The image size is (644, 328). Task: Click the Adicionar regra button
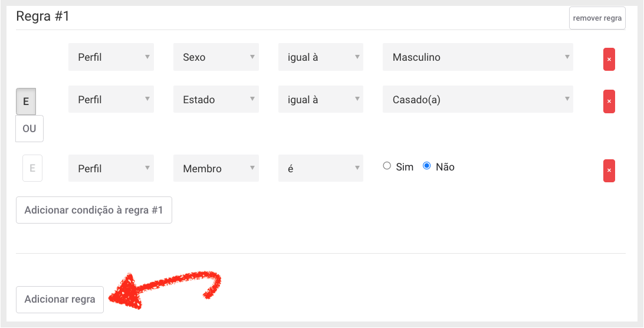click(60, 300)
